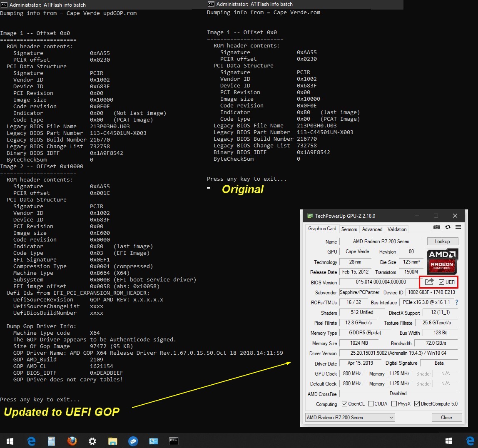Viewport: 478px width, 448px height.
Task: Open the Command Prompt taskbar icon
Action: pos(174,441)
